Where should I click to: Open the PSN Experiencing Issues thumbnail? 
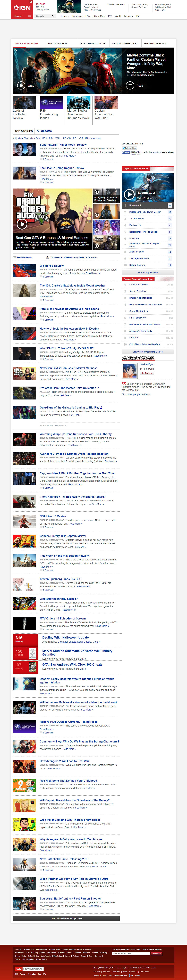pos(52,102)
